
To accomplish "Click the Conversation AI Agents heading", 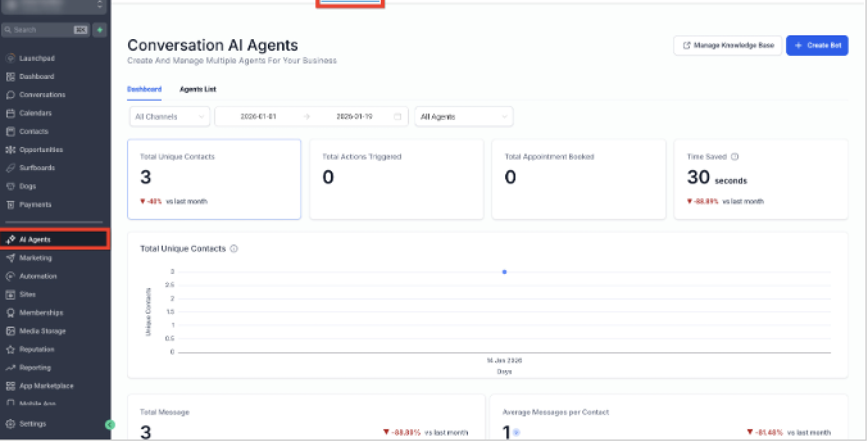I will (213, 46).
